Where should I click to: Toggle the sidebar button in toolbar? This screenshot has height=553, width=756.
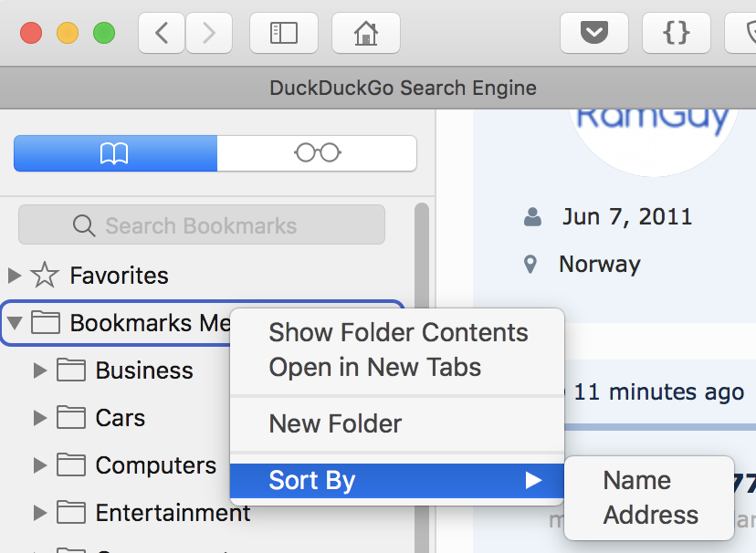(x=284, y=34)
